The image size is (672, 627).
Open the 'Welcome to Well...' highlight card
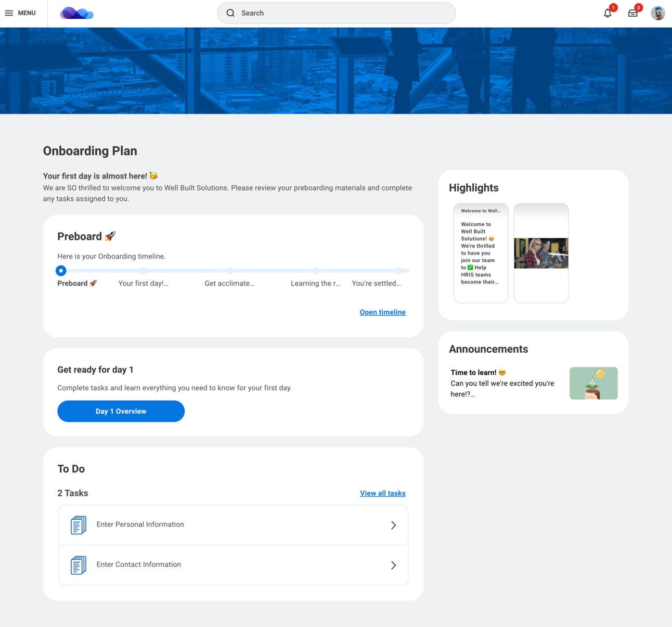(x=481, y=253)
